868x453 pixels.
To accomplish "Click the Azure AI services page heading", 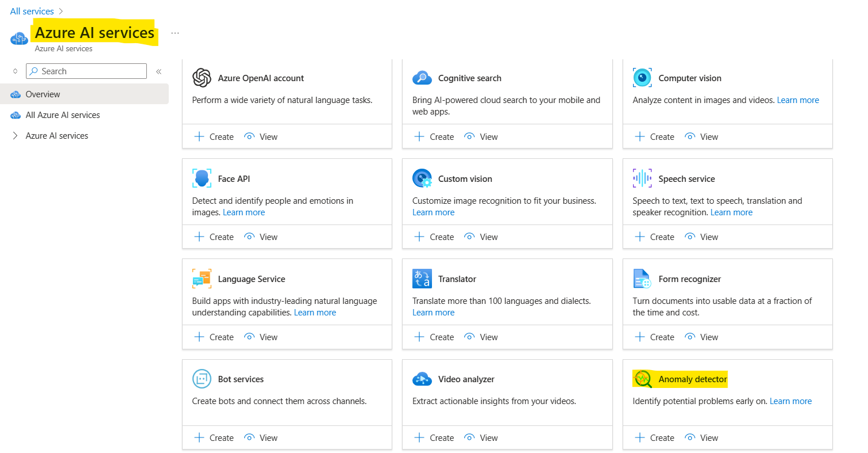I will point(94,33).
